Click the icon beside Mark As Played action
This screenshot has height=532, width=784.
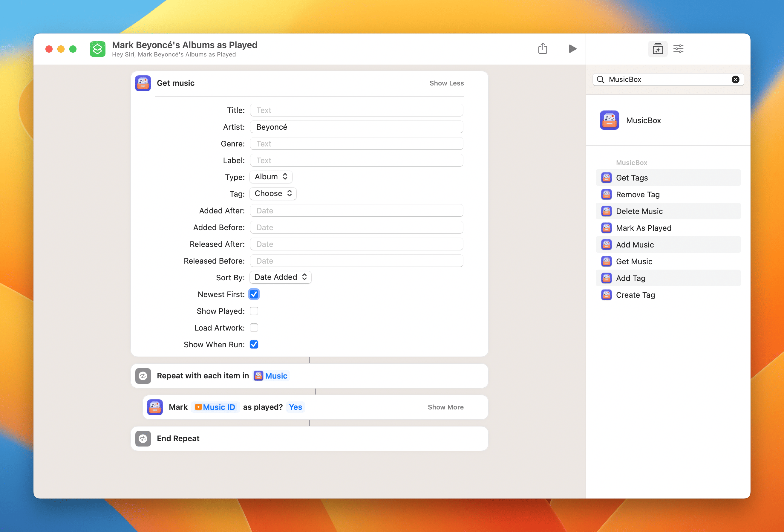(606, 228)
